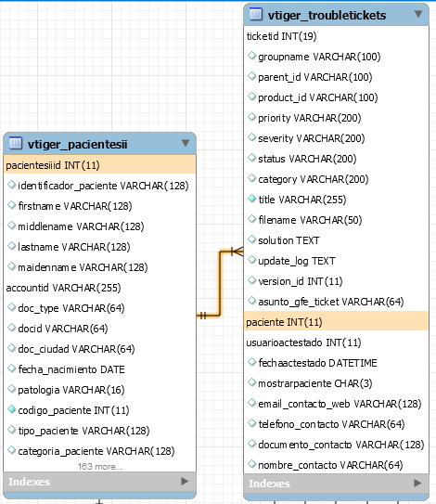The height and width of the screenshot is (504, 436).
Task: Click diamond icon beside nombre_contacto
Action: point(252,464)
